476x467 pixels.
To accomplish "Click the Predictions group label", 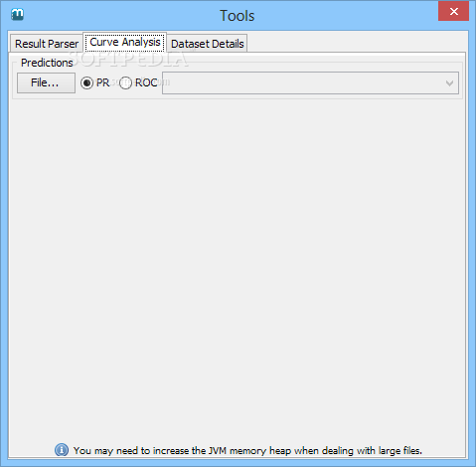I will pos(47,63).
